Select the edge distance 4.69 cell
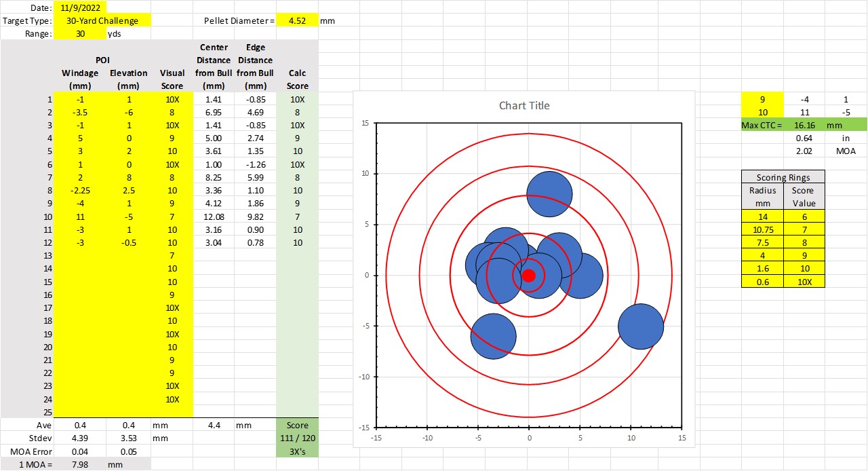Screen dimensions: 868x471 pyautogui.click(x=256, y=112)
